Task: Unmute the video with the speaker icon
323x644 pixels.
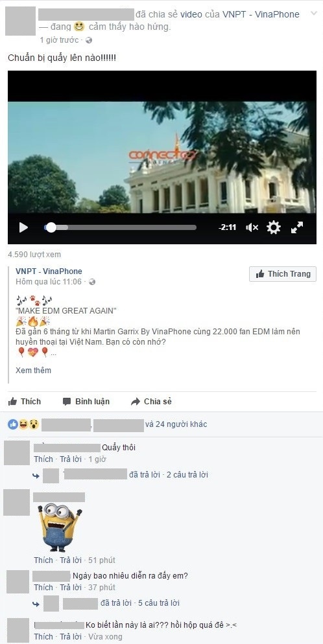Action: tap(252, 227)
